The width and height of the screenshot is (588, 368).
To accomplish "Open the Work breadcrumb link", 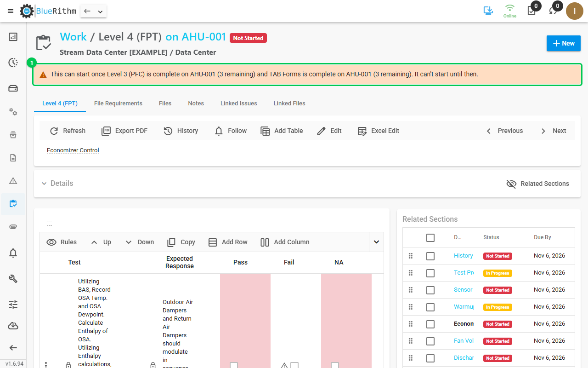I will tap(73, 37).
